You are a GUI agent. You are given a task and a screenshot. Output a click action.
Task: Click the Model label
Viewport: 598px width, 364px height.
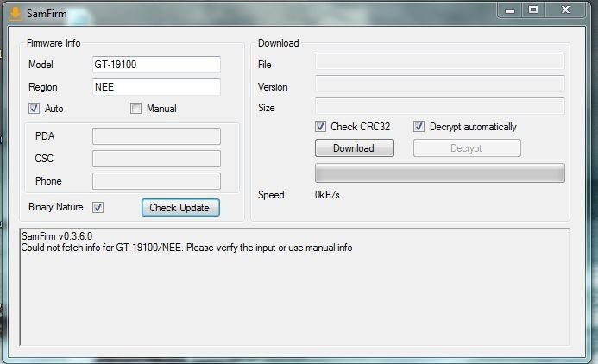41,65
